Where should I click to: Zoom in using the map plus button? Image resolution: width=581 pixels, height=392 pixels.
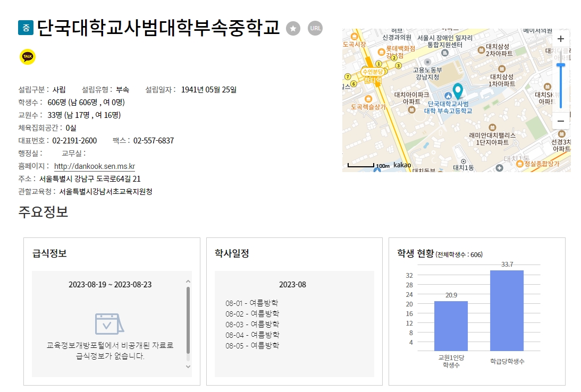560,38
